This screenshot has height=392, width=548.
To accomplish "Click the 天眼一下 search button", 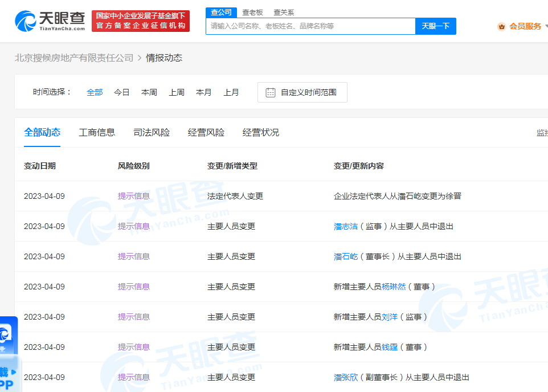I will coord(435,26).
